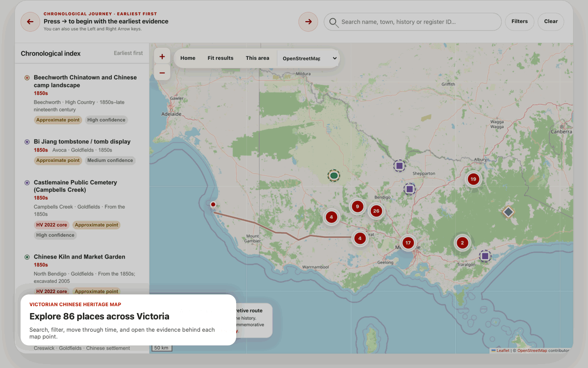
Task: Click the Home map button
Action: click(188, 58)
